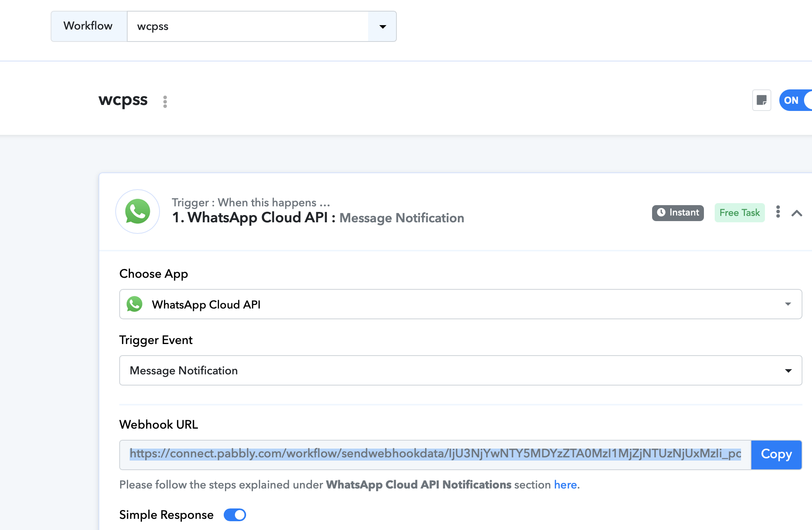Click the 'Choose App' label
This screenshot has height=530, width=812.
154,274
